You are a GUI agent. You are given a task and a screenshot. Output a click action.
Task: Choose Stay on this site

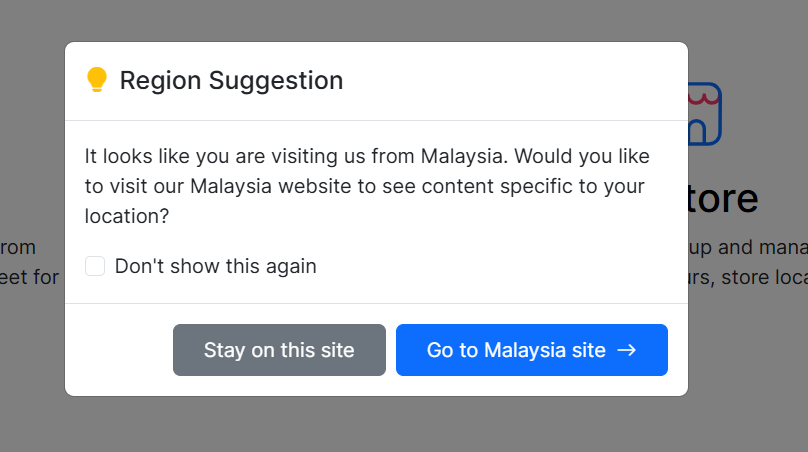(x=279, y=350)
